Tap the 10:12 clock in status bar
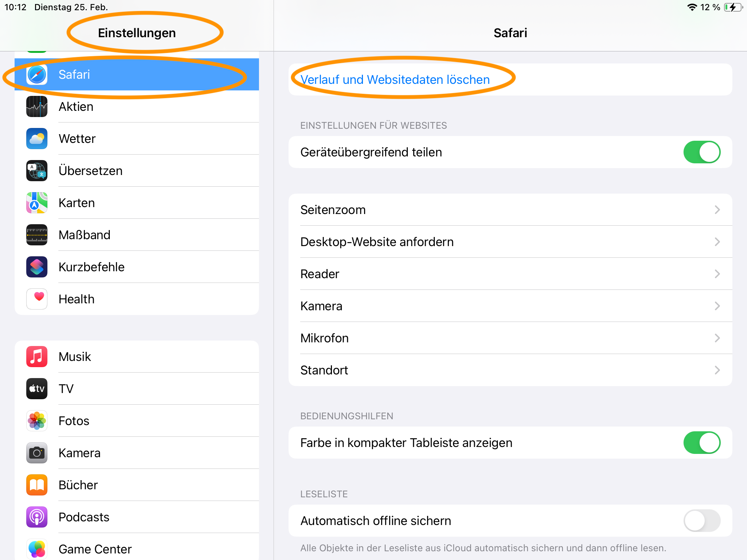 (x=15, y=7)
